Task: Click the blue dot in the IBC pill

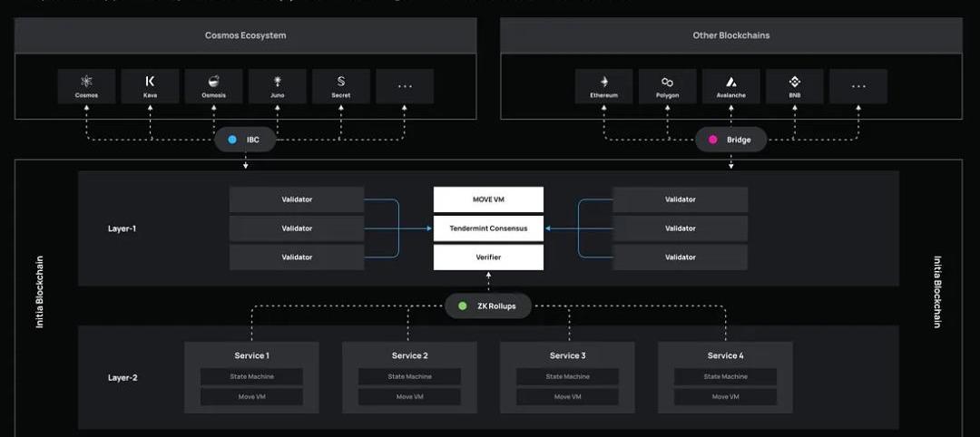Action: [232, 140]
